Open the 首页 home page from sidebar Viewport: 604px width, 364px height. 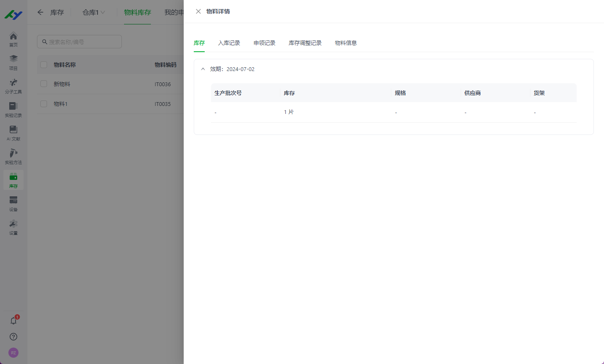13,38
